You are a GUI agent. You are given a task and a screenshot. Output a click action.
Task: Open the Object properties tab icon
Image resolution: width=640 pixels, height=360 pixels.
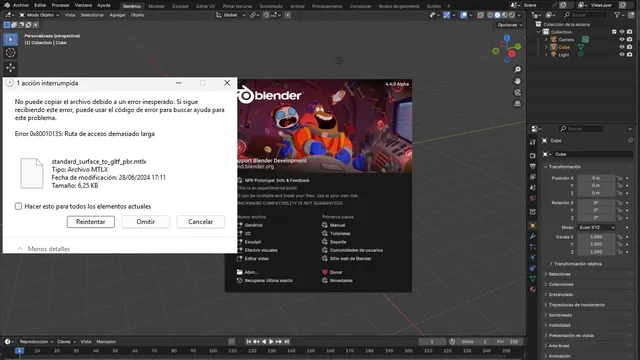tap(533, 225)
